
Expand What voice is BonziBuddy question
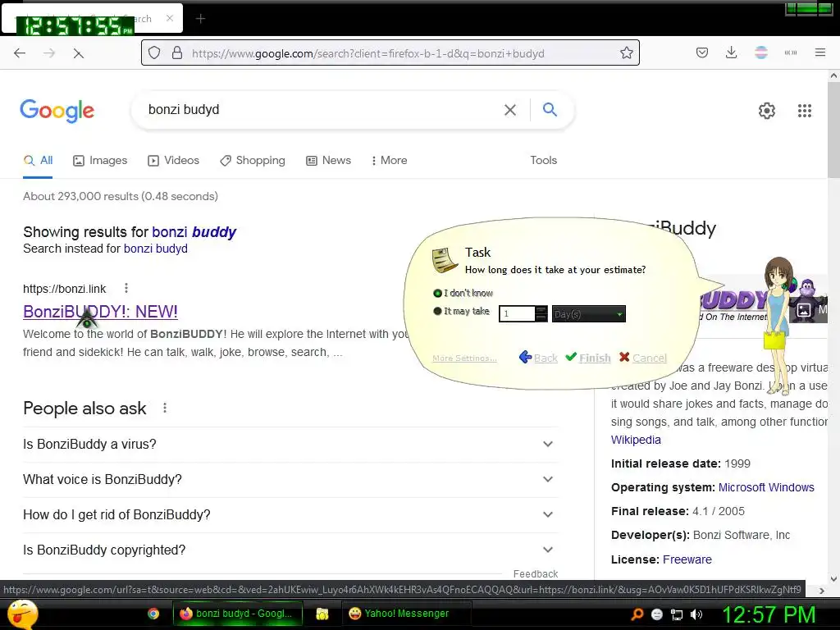point(290,479)
